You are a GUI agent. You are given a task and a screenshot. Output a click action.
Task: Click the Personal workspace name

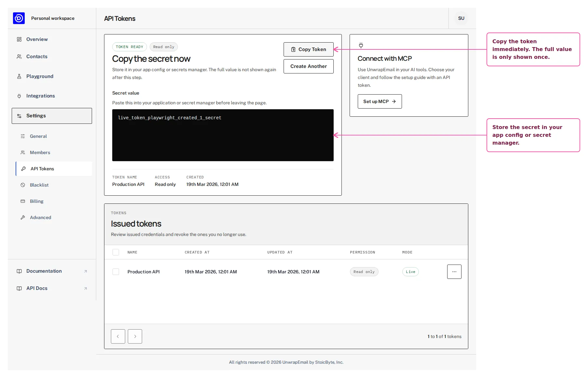pos(53,18)
